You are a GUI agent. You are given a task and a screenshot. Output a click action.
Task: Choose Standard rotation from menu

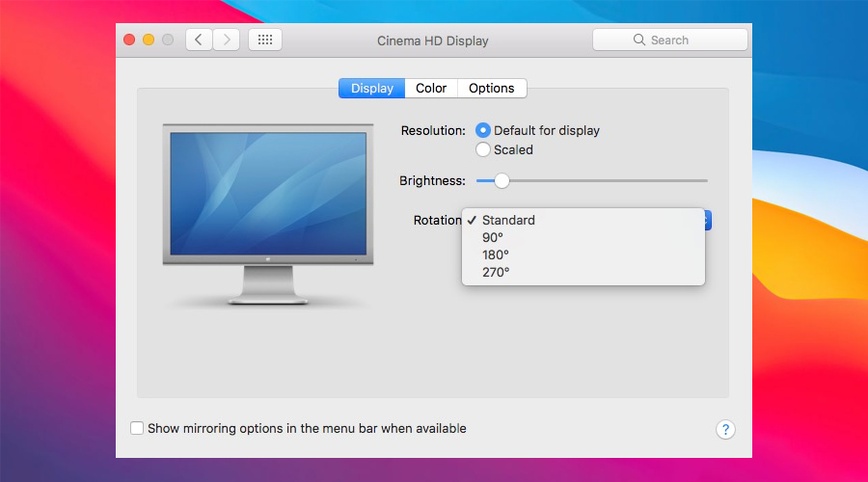click(583, 220)
